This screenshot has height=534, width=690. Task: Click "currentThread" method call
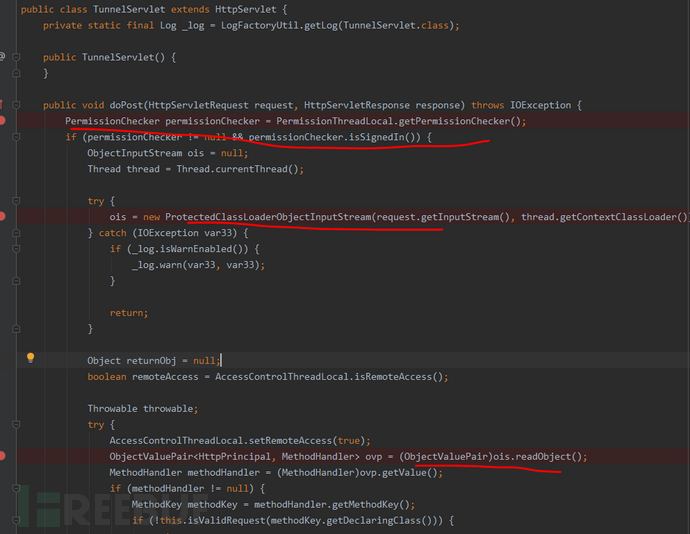pyautogui.click(x=251, y=169)
